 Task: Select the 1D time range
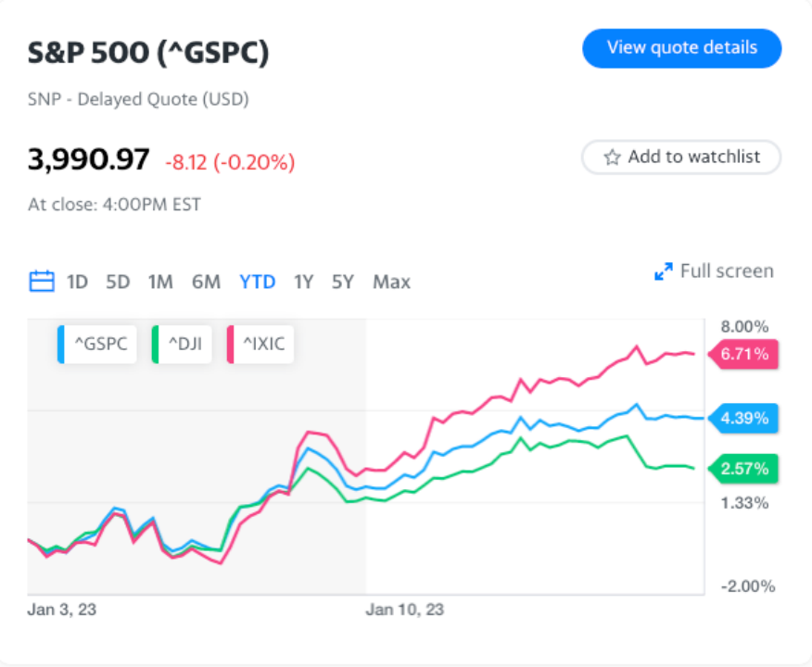(x=77, y=282)
